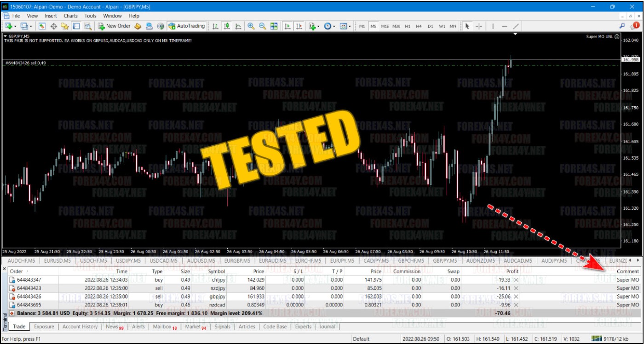Switch to Account History tab
This screenshot has width=644, height=345.
(80, 327)
